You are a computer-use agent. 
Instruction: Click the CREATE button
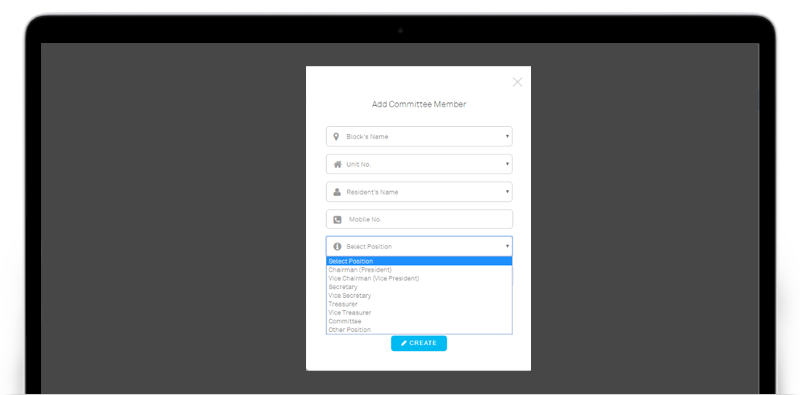tap(419, 343)
